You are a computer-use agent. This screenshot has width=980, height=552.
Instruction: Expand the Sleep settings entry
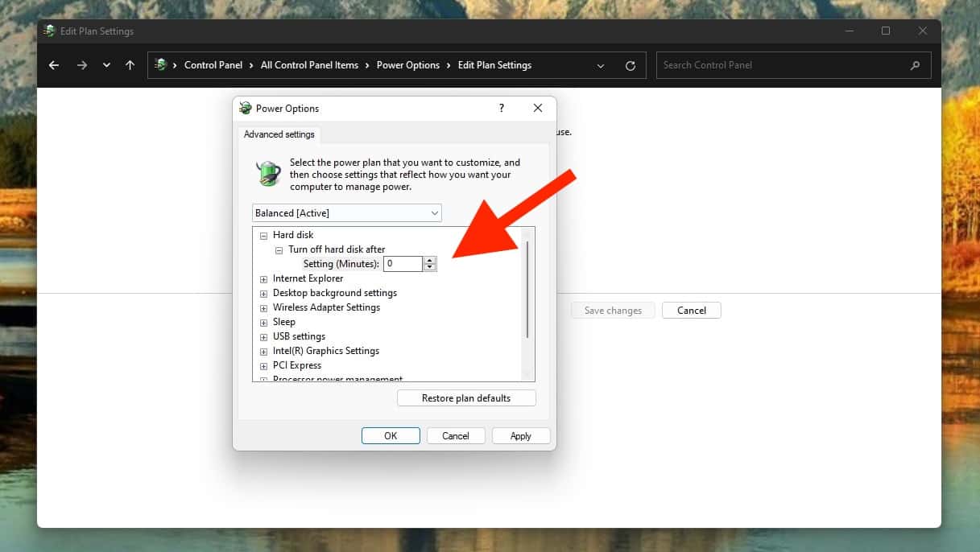point(263,322)
